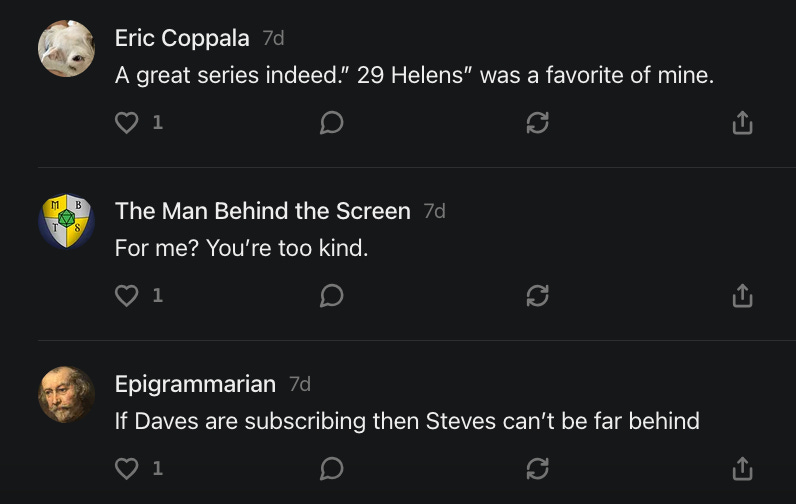Click the shield avatar of The Man Behind the Screen
Image resolution: width=796 pixels, height=504 pixels.
pyautogui.click(x=66, y=221)
